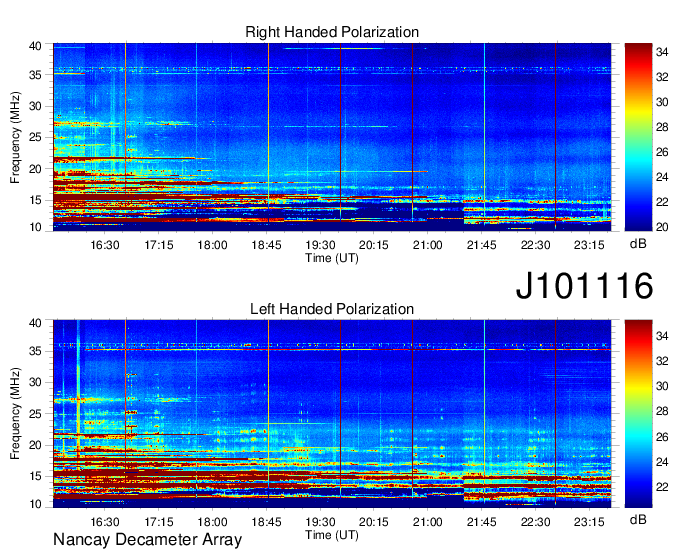Click the "Nancay Decameter Array" caption
Image resolution: width=680 pixels, height=552 pixels.
(x=147, y=540)
